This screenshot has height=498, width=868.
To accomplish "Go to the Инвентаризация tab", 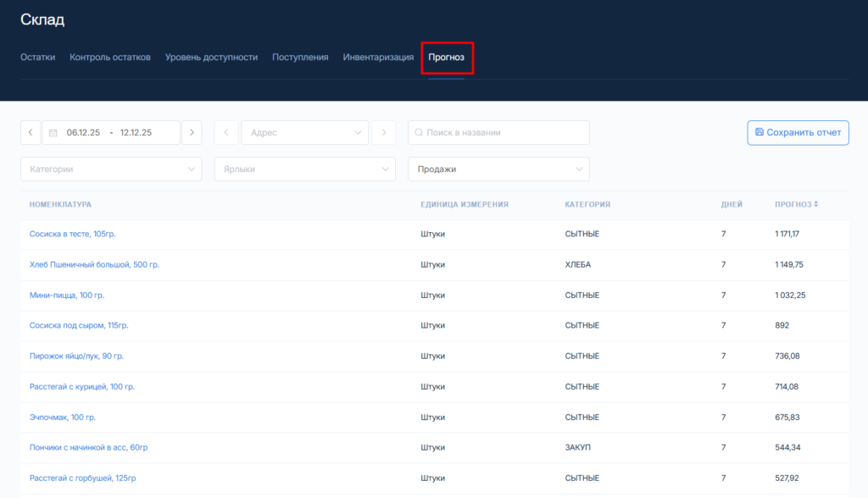I will click(x=378, y=58).
